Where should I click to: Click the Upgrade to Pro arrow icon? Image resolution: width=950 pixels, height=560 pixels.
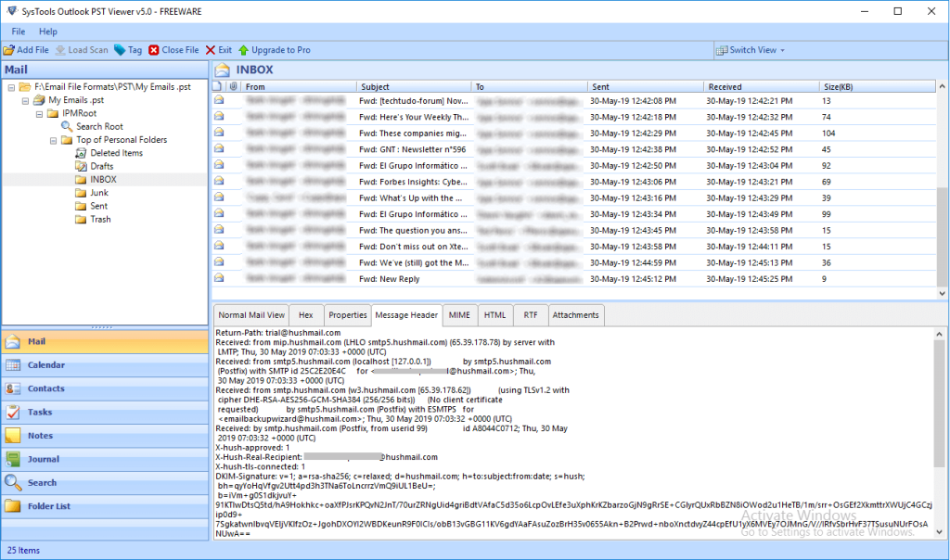click(x=244, y=50)
